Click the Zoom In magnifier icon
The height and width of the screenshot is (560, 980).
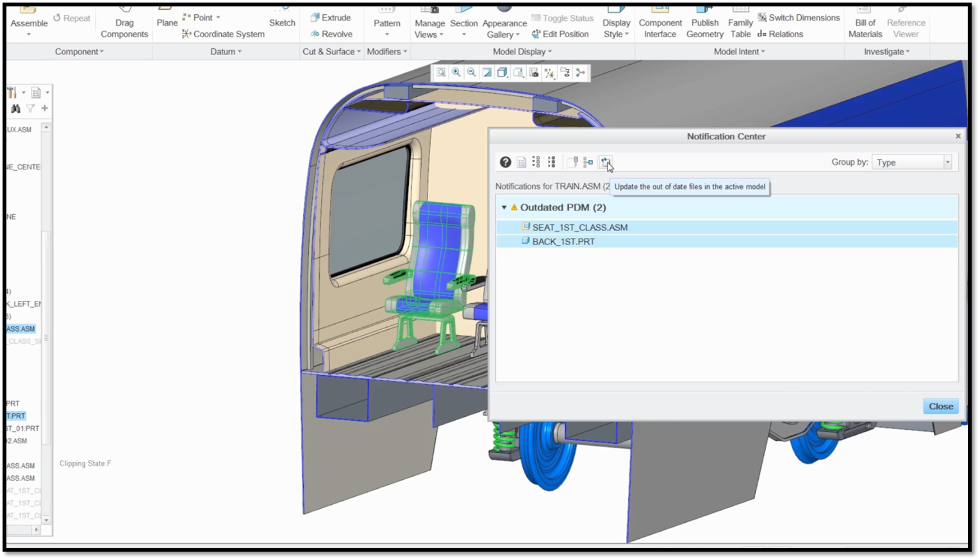[456, 72]
